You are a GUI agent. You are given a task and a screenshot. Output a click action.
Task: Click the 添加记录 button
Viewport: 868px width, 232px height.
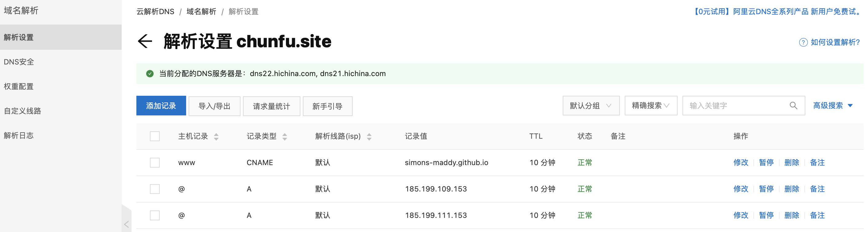point(161,106)
